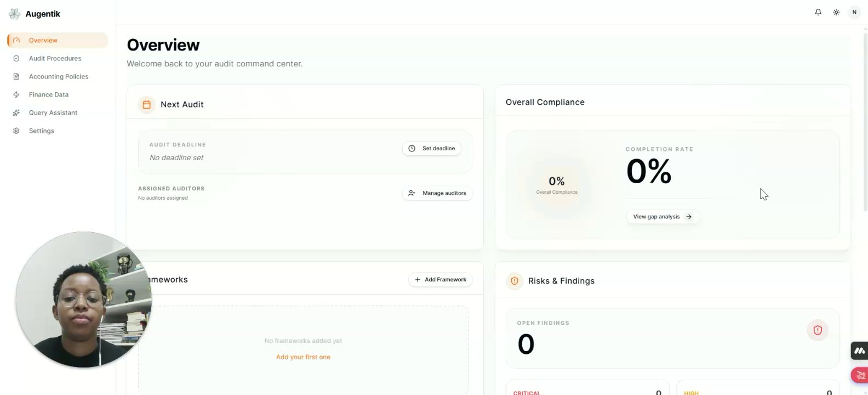Open Settings from the sidebar
This screenshot has width=868, height=395.
tap(41, 131)
